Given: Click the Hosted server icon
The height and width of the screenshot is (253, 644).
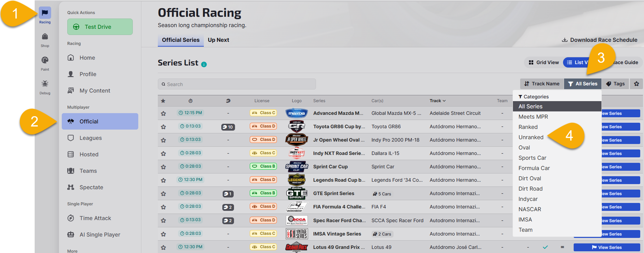Looking at the screenshot, I should 71,154.
